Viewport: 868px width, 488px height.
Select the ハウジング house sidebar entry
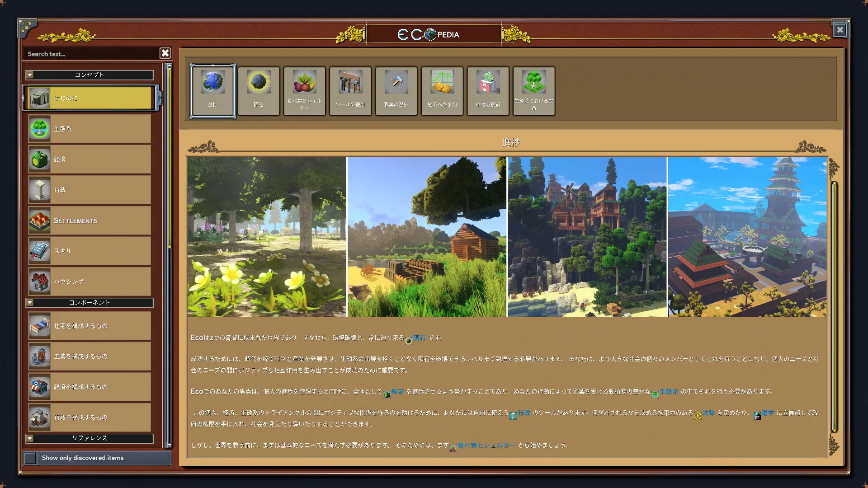pos(90,282)
